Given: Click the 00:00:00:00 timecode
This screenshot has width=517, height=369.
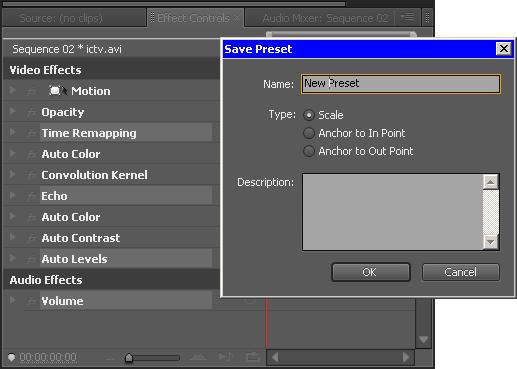Looking at the screenshot, I should [x=48, y=358].
